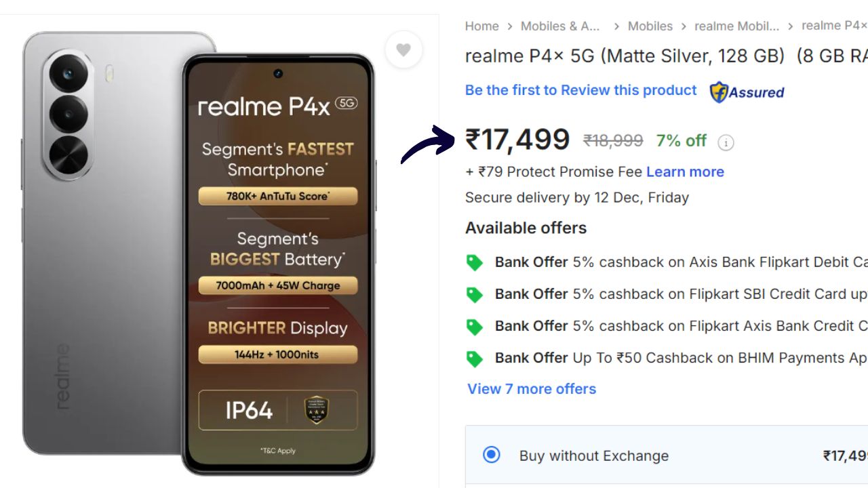Screen dimensions: 868x488
Task: Click green tag icon beside Axis Bank Debit offer
Action: (475, 262)
